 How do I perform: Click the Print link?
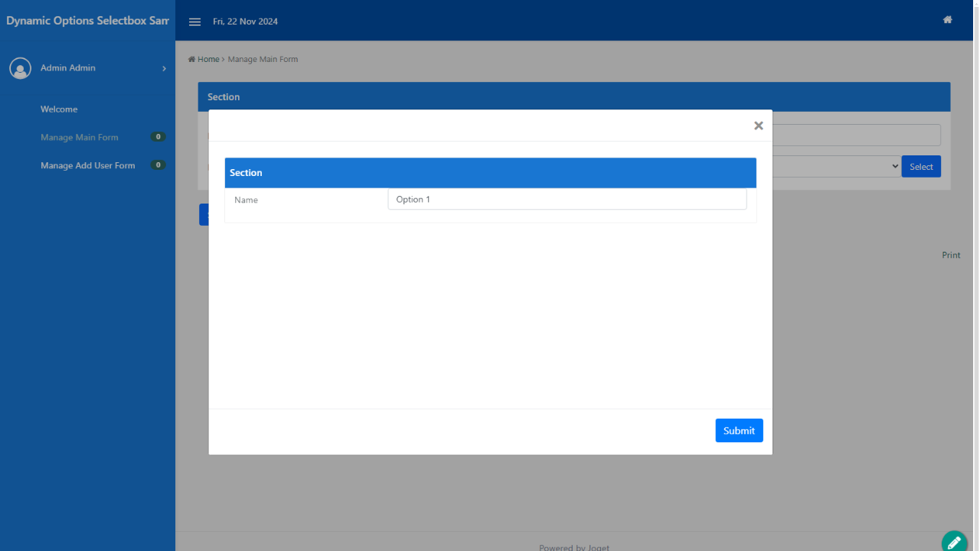click(950, 256)
